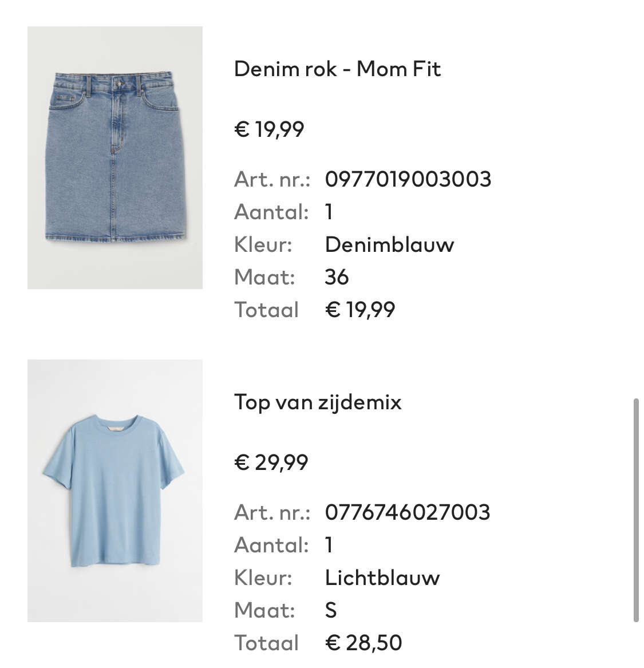Click the size S value
This screenshot has height=668, width=644.
pos(331,611)
